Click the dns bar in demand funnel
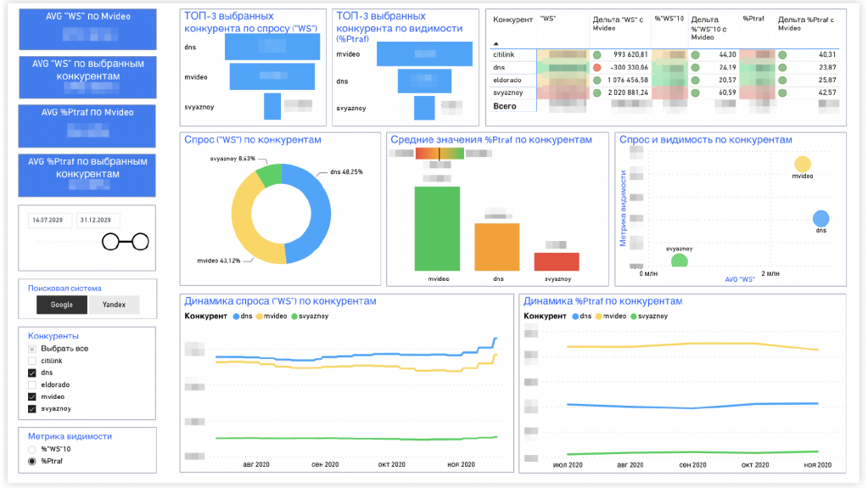Viewport: 868px width, 488px height. [272, 47]
